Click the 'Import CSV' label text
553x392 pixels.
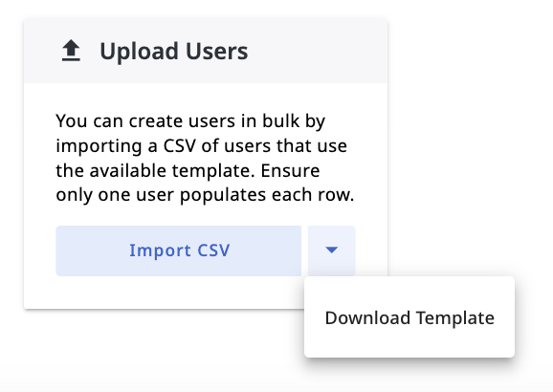pos(180,251)
